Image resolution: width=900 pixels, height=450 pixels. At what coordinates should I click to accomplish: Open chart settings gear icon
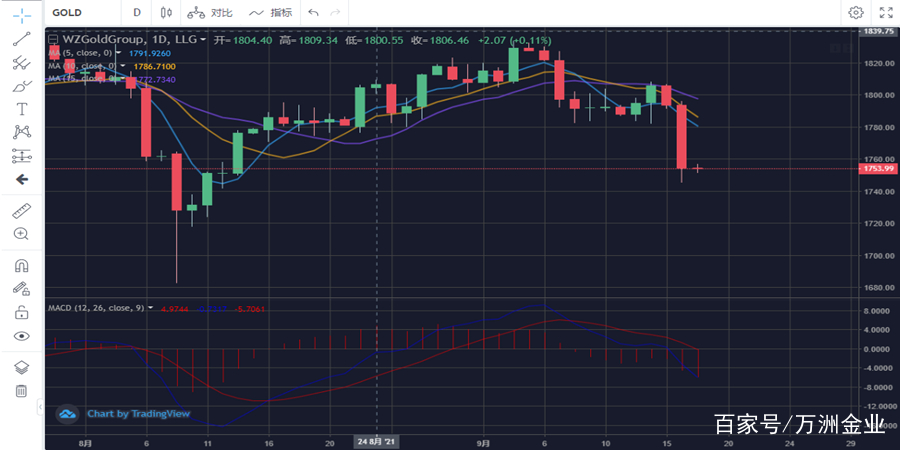(x=856, y=13)
